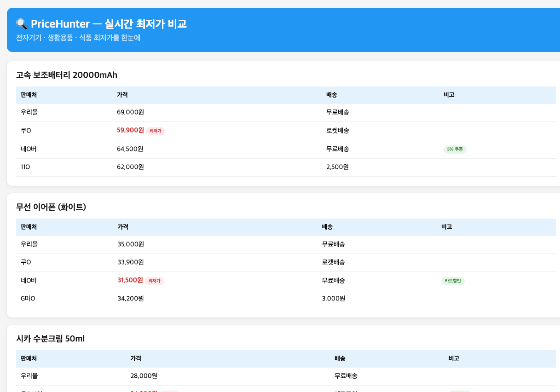560x392 pixels.
Task: Click the 34,200원 price
Action: (131, 299)
